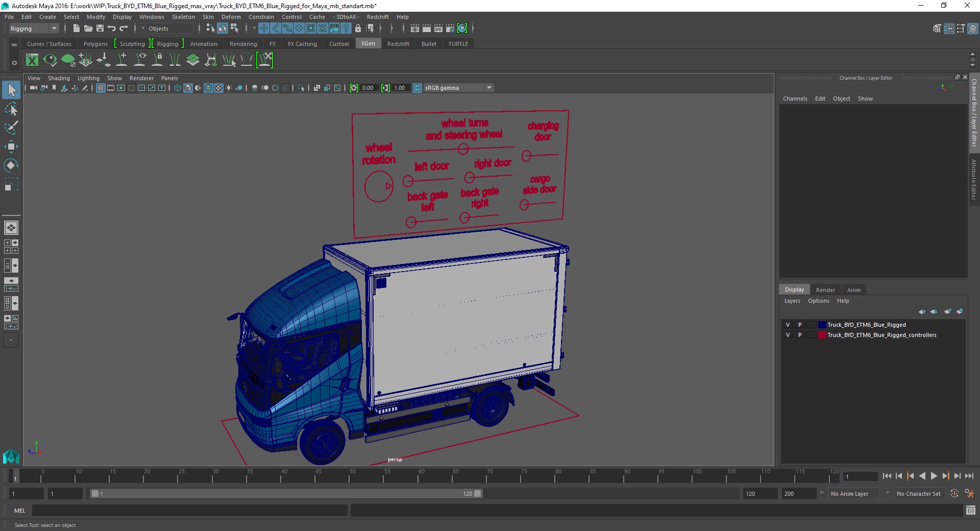Activate the Lasso Select tool
980x531 pixels.
(11, 109)
